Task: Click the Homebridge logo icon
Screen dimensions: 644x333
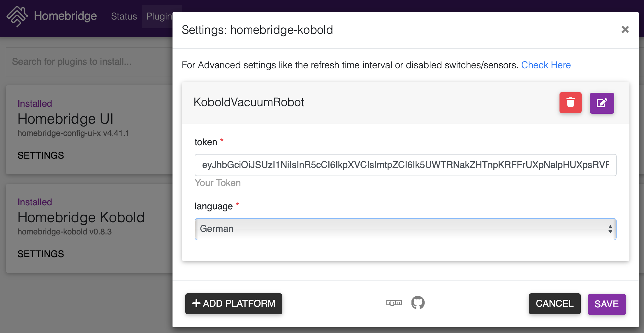Action: [17, 16]
